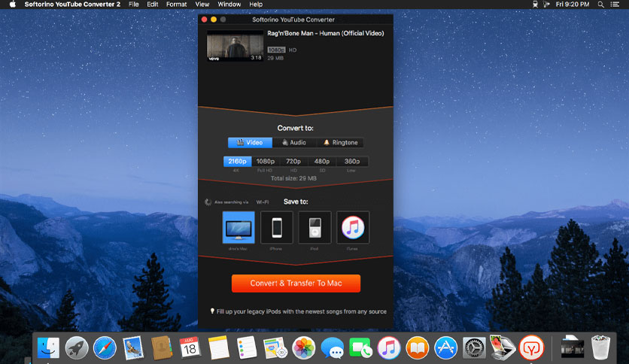Choose 360p Low resolution
The image size is (629, 364).
pos(352,161)
